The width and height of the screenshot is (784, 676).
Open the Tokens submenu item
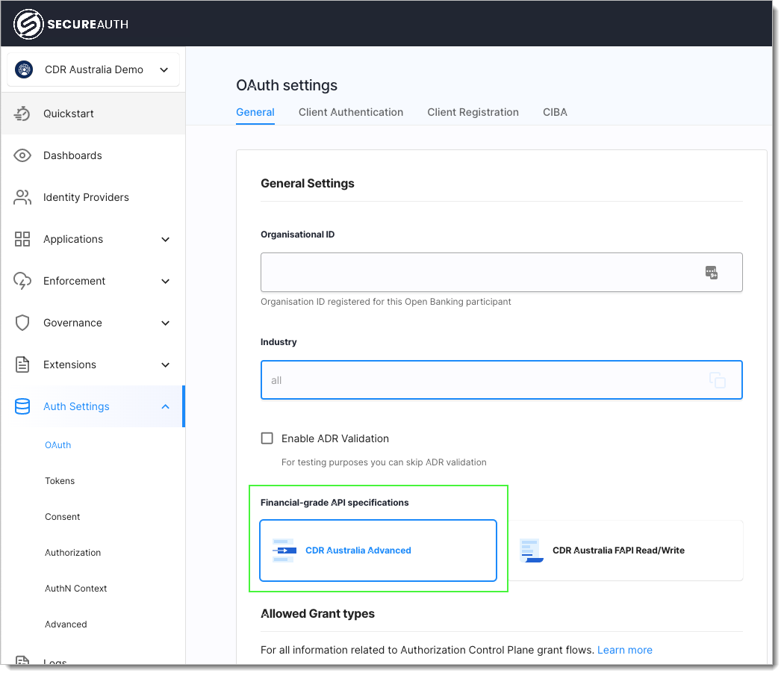[x=60, y=481]
